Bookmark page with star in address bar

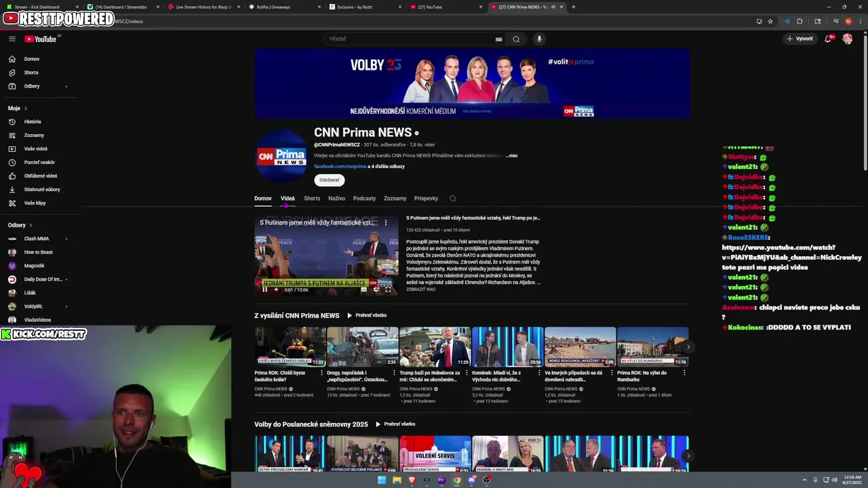(x=770, y=21)
